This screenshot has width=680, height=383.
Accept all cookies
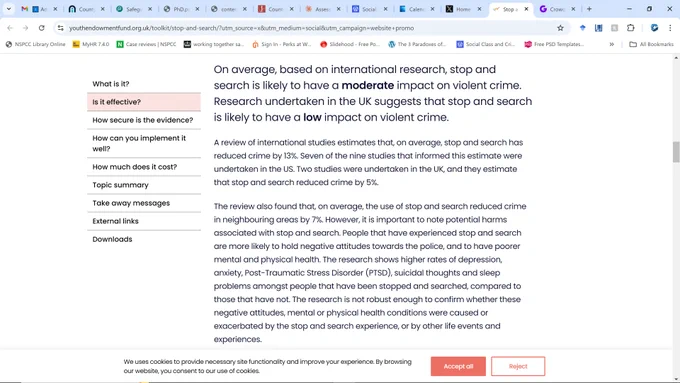pos(458,367)
